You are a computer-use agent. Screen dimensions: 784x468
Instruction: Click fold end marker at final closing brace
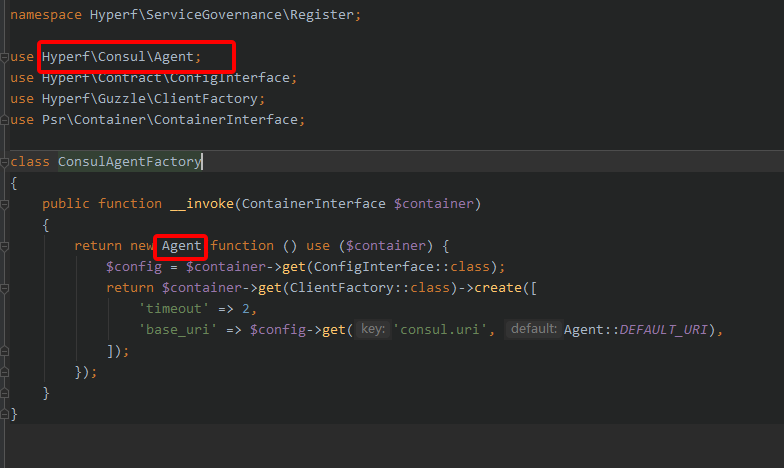click(x=4, y=414)
